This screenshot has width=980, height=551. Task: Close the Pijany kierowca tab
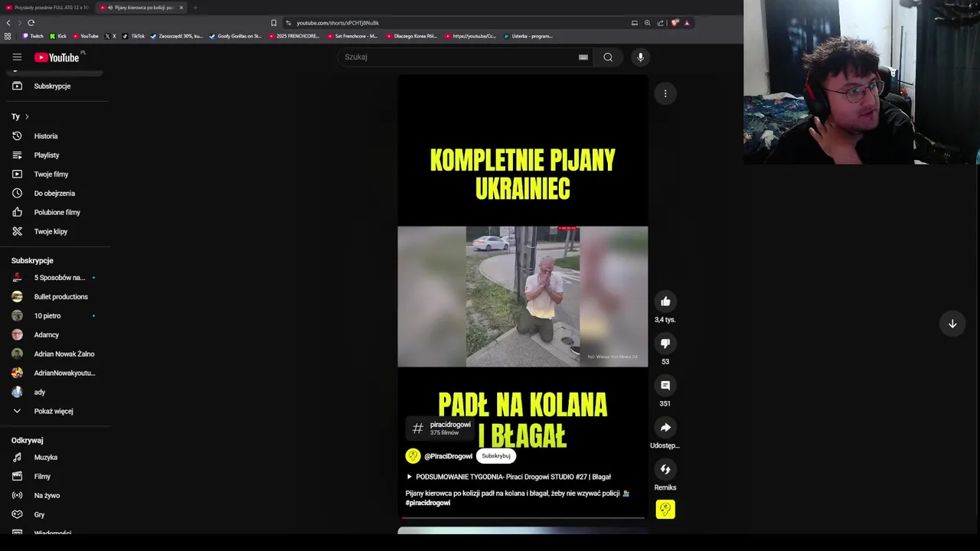coord(181,8)
